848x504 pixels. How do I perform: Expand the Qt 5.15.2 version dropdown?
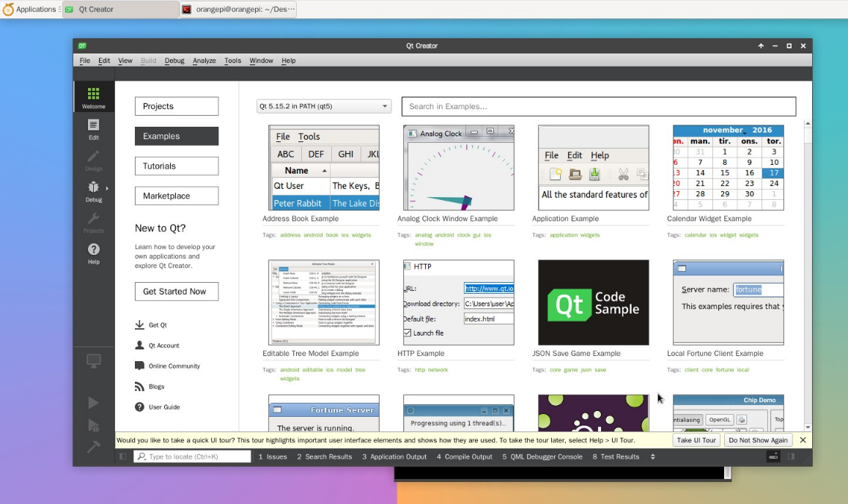pyautogui.click(x=324, y=106)
